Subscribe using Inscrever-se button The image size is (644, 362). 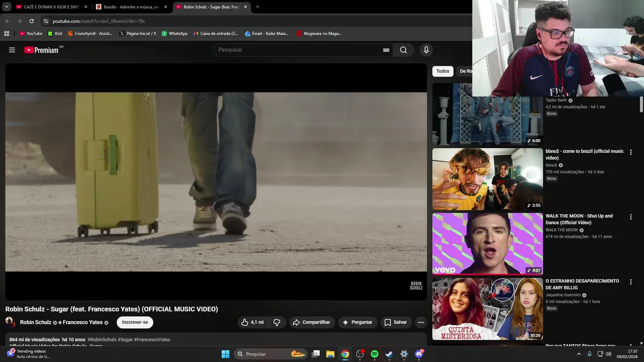tap(135, 322)
